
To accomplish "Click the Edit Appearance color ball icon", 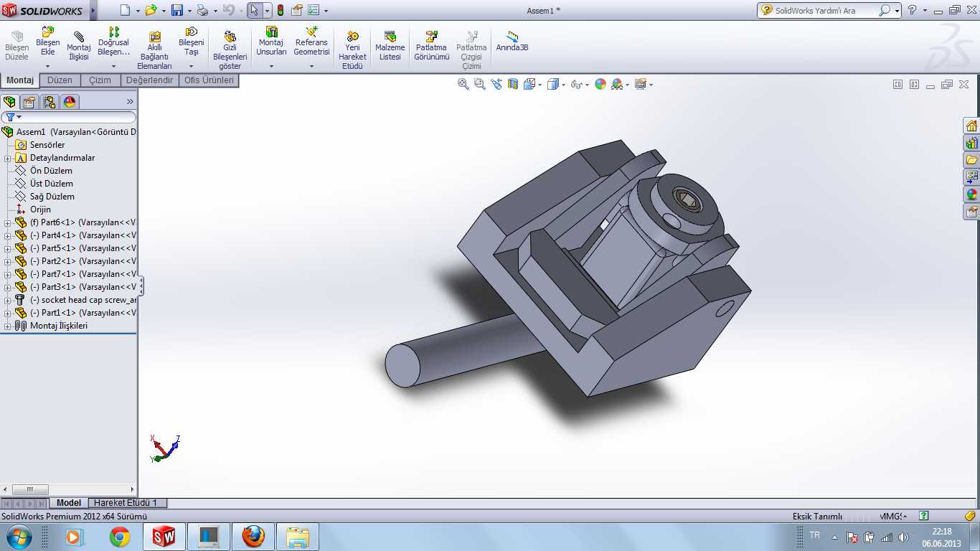I will pos(600,84).
